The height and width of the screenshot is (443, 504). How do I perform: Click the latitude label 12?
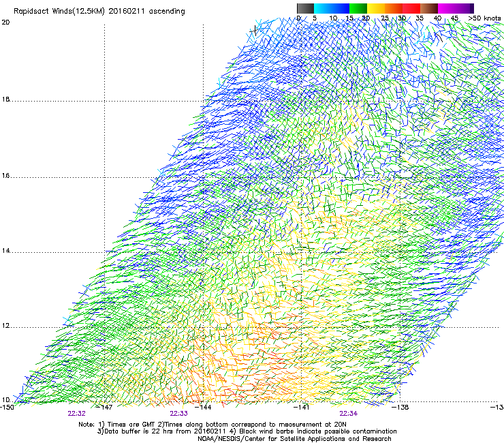click(x=5, y=326)
